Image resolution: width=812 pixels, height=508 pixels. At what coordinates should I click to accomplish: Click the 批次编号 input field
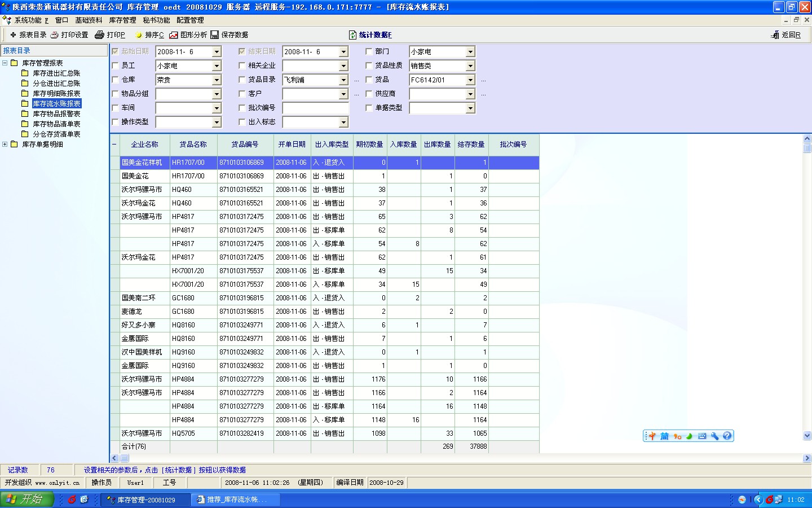315,108
